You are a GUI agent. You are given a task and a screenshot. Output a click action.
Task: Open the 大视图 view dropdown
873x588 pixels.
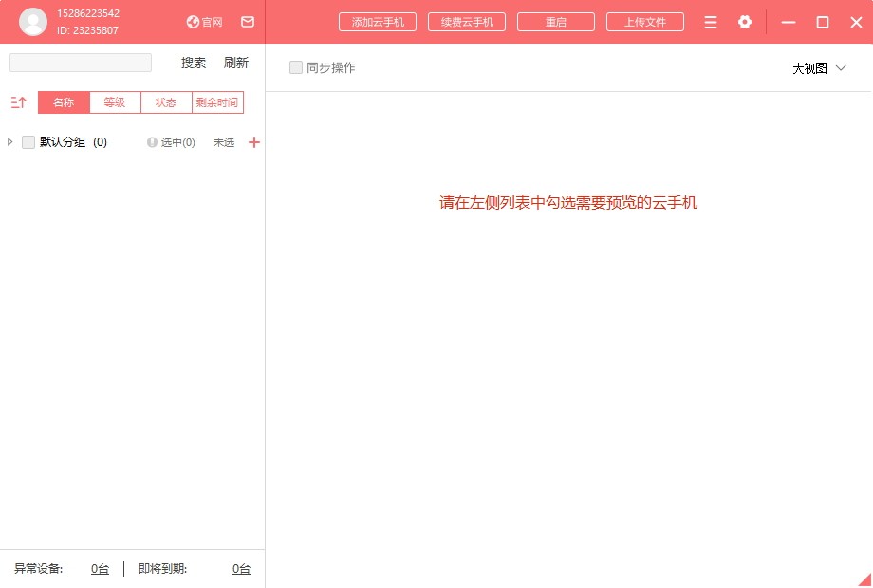pos(818,68)
